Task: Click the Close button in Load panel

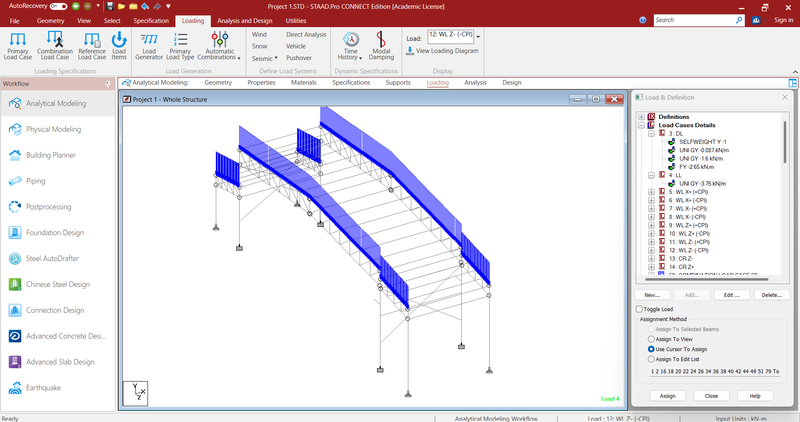Action: [711, 396]
